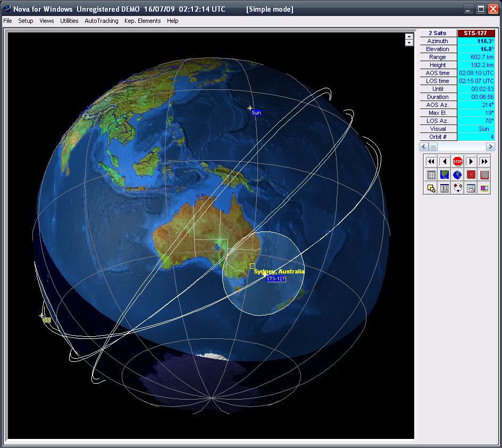
Task: Click the red radar-pattern view icon
Action: (x=484, y=175)
